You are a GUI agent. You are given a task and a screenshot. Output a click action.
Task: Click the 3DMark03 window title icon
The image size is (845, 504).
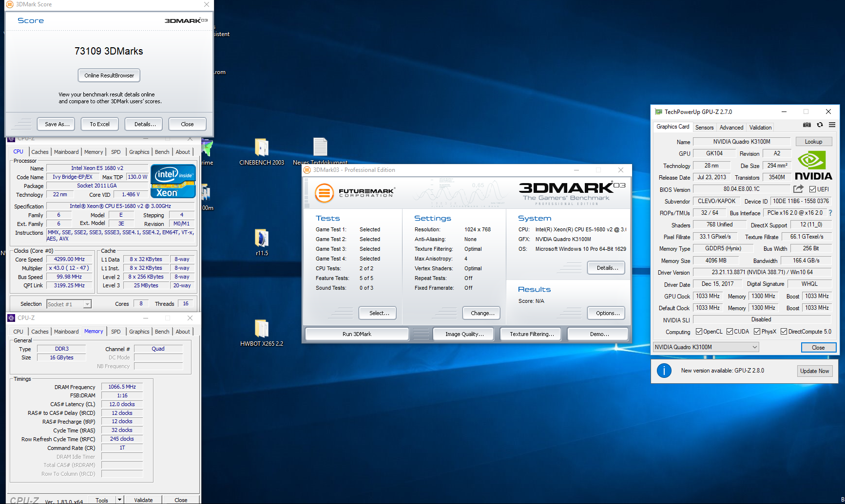click(307, 170)
